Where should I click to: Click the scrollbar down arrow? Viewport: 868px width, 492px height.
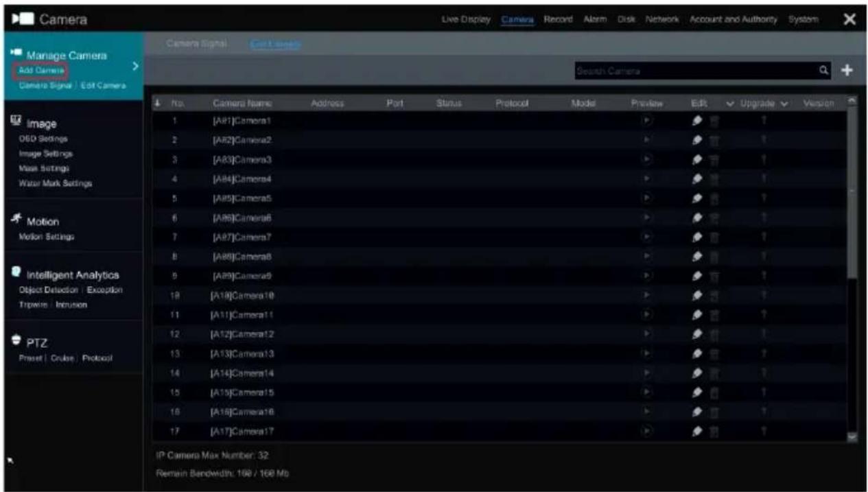(853, 436)
